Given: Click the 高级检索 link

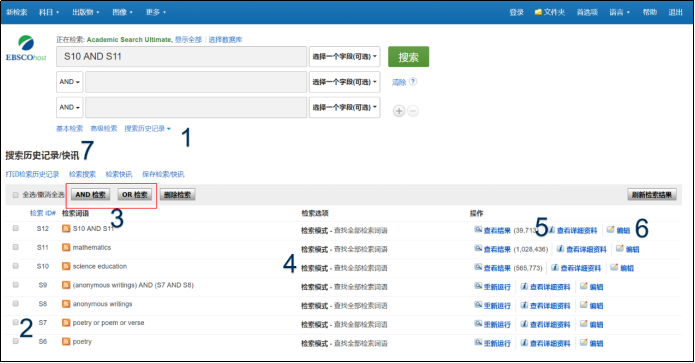Looking at the screenshot, I should tap(104, 129).
